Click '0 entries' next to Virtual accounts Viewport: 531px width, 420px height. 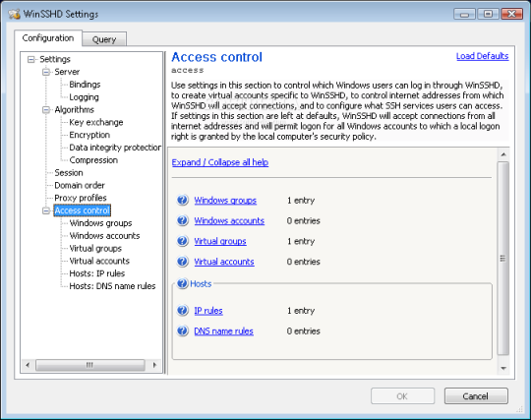pyautogui.click(x=304, y=262)
